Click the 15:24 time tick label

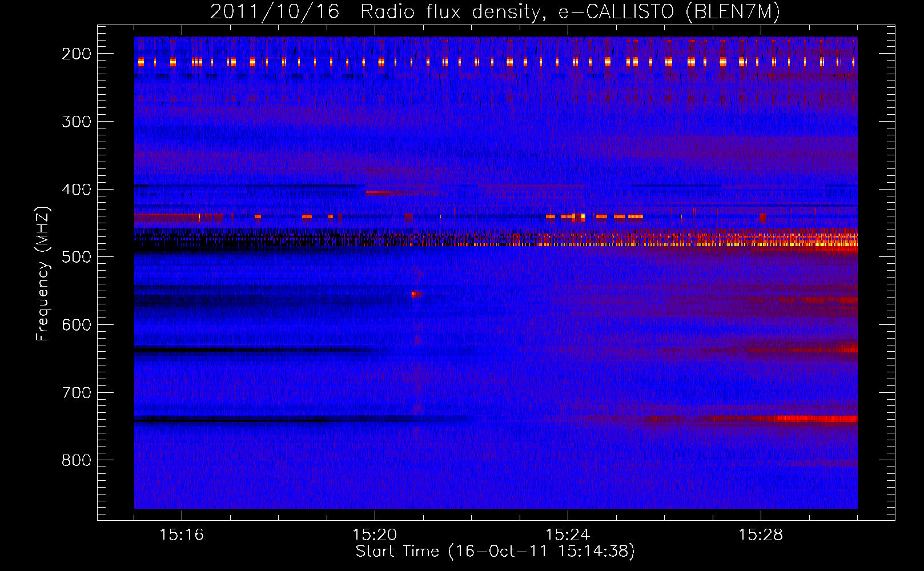(568, 535)
